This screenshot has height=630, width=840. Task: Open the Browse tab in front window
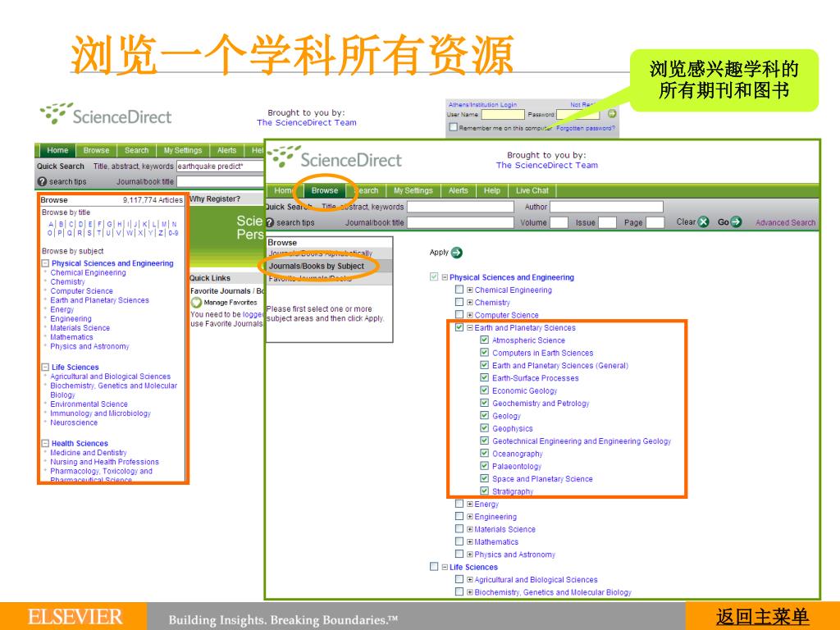point(325,190)
